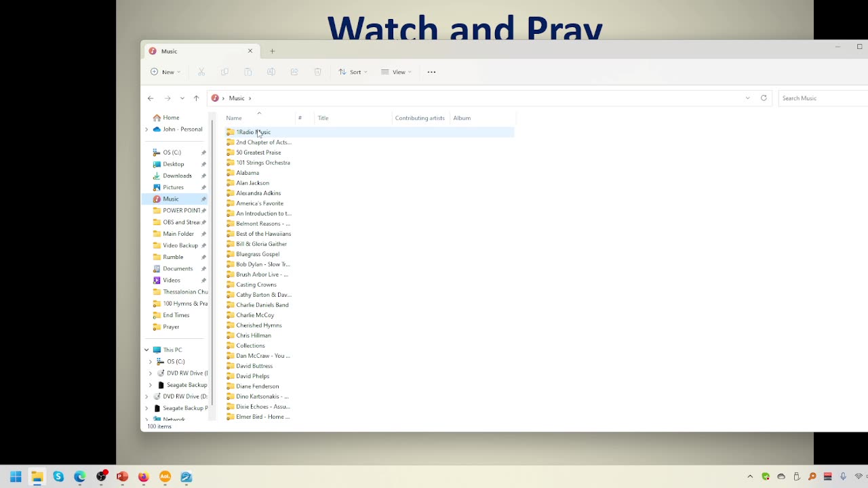The width and height of the screenshot is (868, 488).
Task: Select the Charlie Daniels Band folder
Action: [x=262, y=305]
